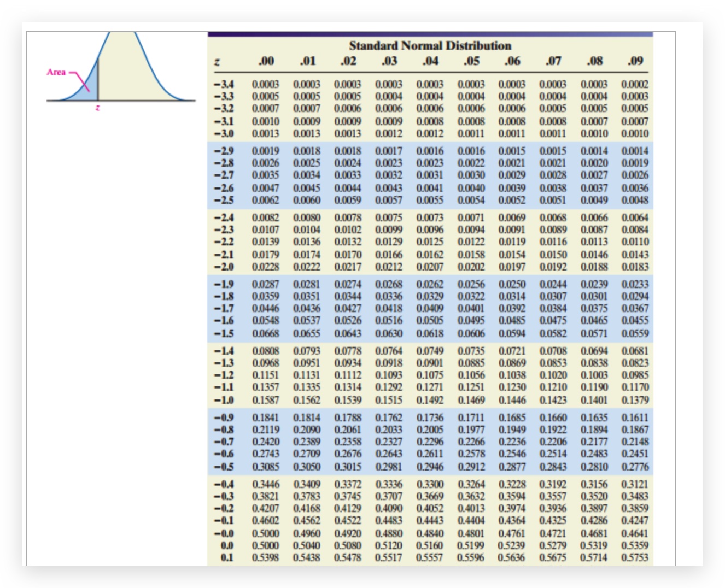The height and width of the screenshot is (588, 725).
Task: Click the cell value 0.3085
Action: pos(266,467)
